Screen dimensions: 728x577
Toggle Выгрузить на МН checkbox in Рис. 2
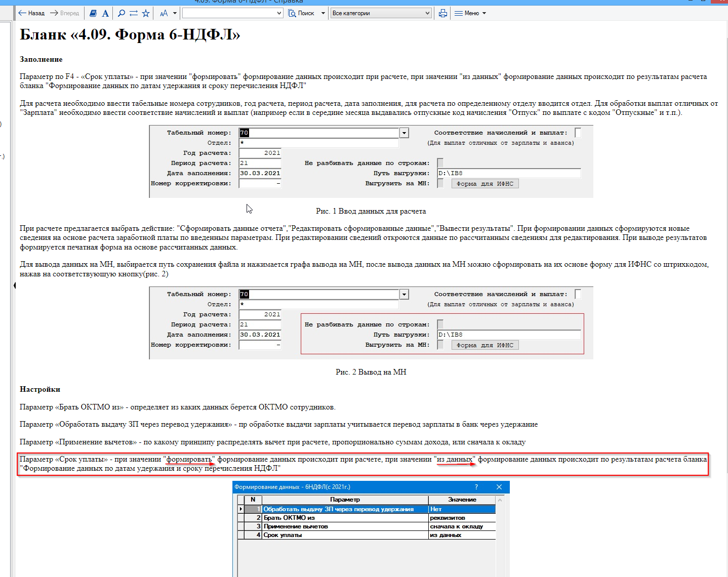(x=440, y=345)
